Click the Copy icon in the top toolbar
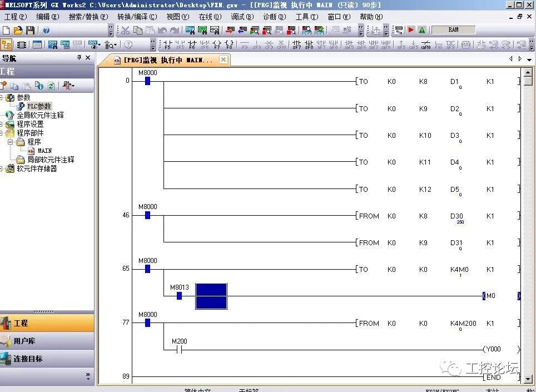Viewport: 536px width, 392px height. tap(138, 31)
